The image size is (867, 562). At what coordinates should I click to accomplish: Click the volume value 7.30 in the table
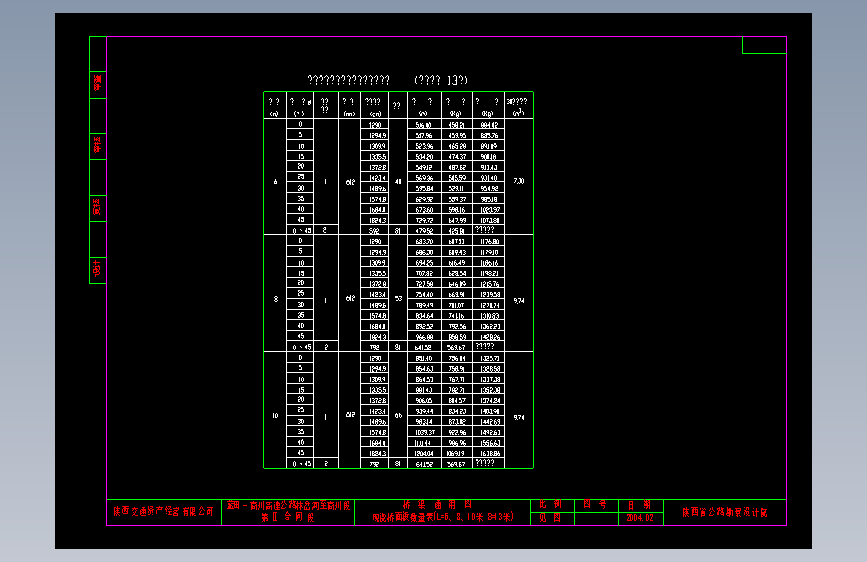coord(519,181)
